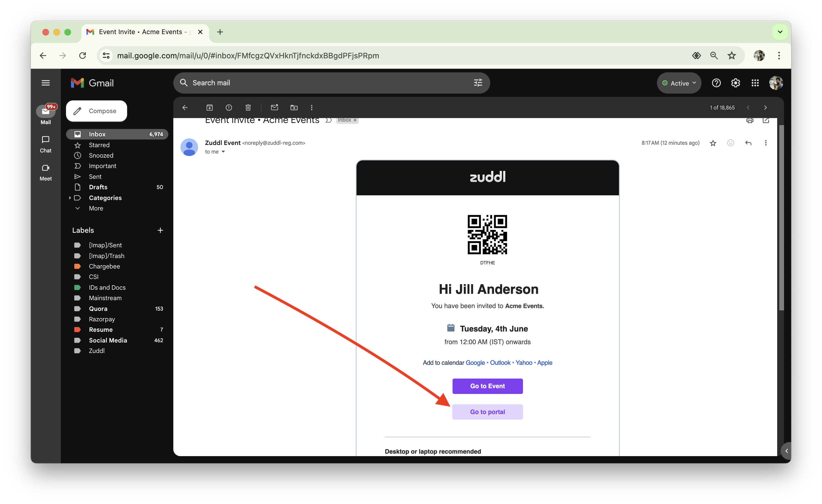
Task: Mark the email as unread
Action: tap(274, 107)
